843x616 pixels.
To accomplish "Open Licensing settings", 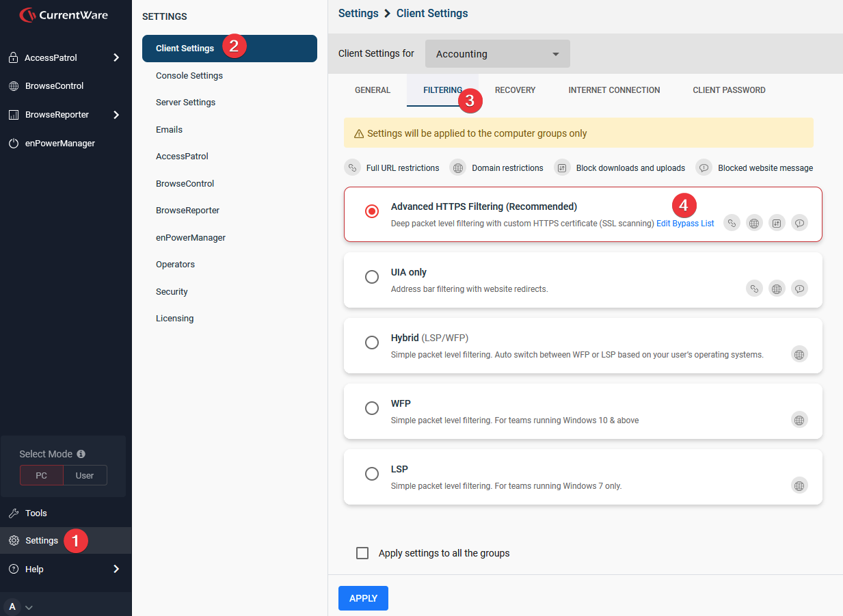I will pyautogui.click(x=174, y=319).
